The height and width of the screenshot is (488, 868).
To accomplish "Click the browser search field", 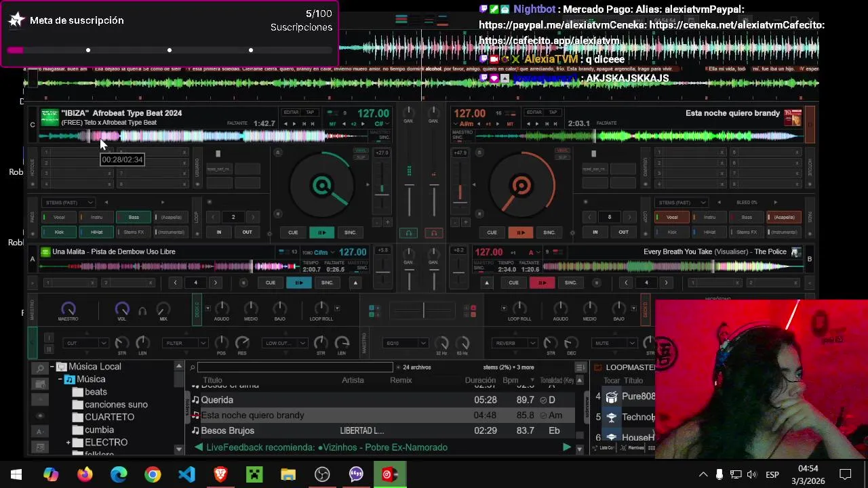I will 295,367.
